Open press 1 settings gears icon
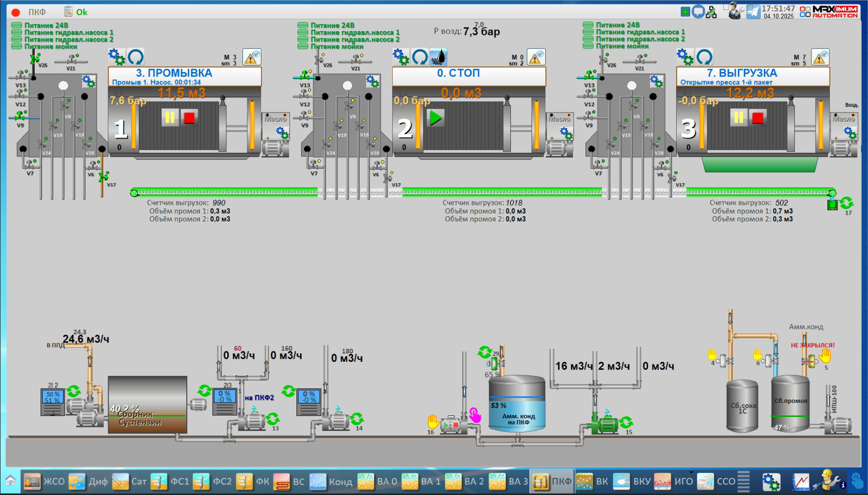The height and width of the screenshot is (495, 868). 116,57
